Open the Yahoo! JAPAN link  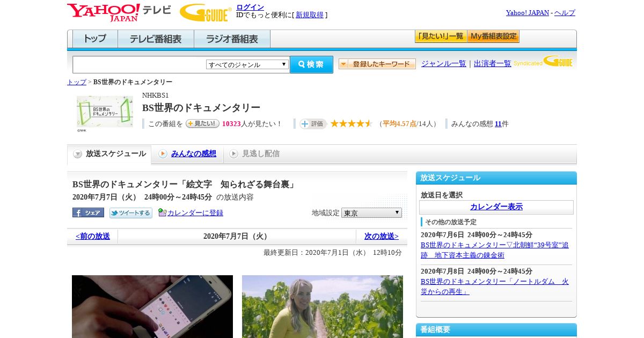(528, 13)
